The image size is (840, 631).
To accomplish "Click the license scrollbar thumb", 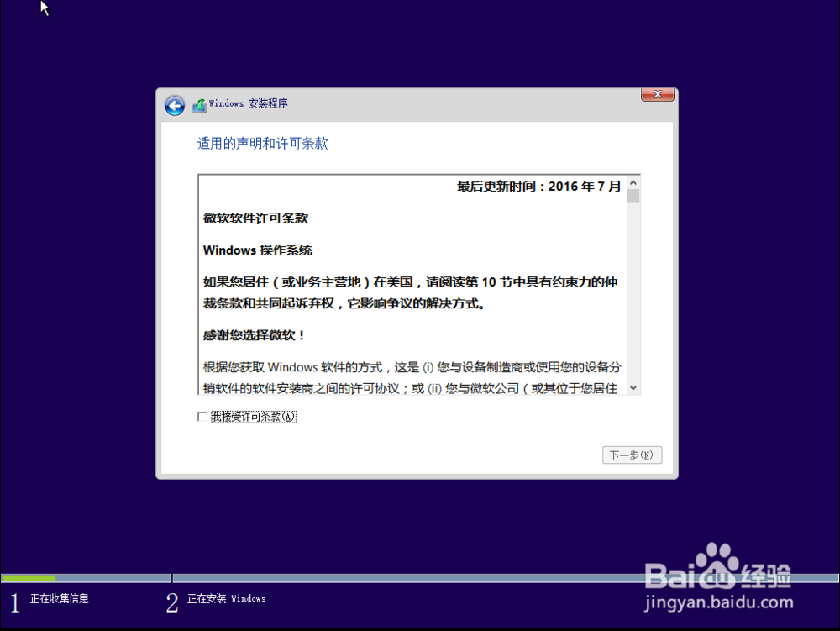I will tap(633, 197).
